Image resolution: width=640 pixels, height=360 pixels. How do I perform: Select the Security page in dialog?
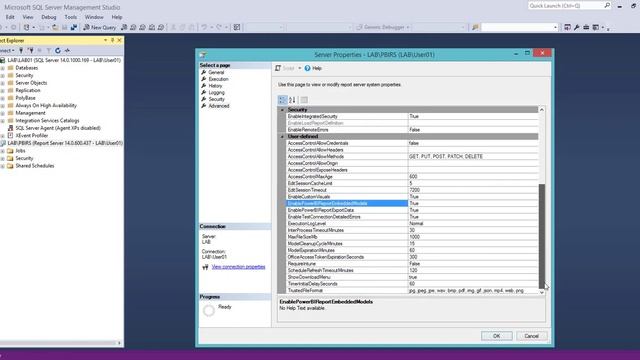[216, 99]
